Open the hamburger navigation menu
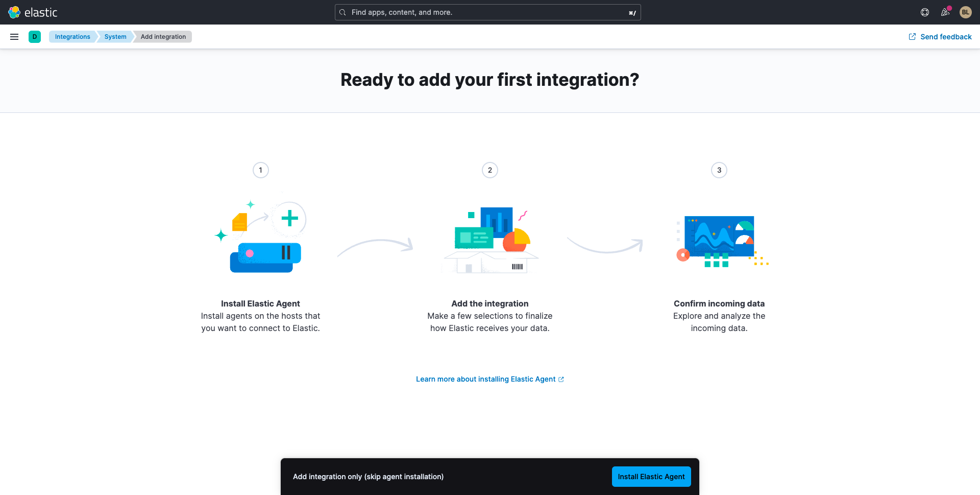Image resolution: width=980 pixels, height=495 pixels. pos(14,37)
